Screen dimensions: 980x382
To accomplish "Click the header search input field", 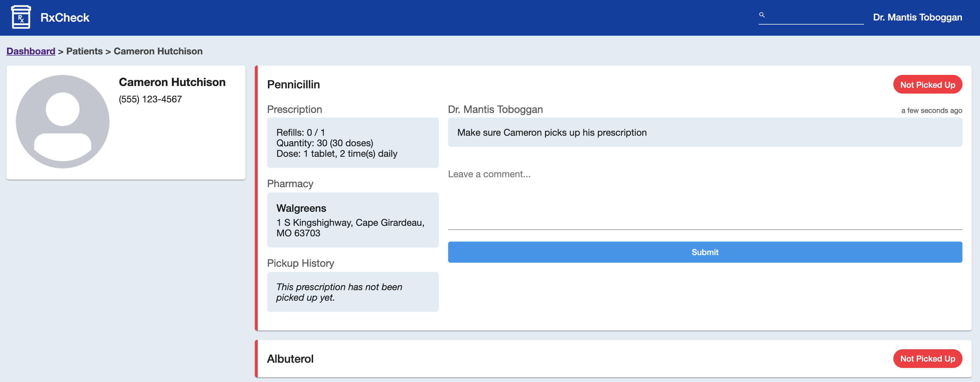I will click(814, 16).
